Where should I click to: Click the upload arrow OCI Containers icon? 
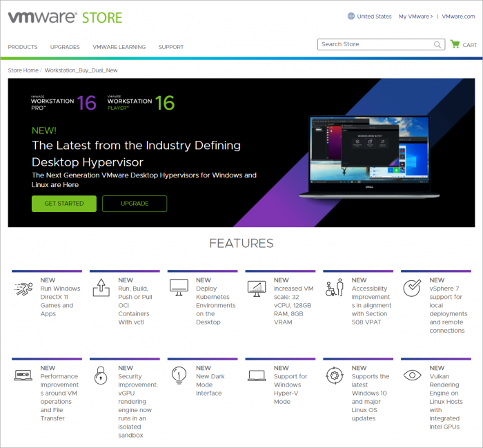coord(101,287)
